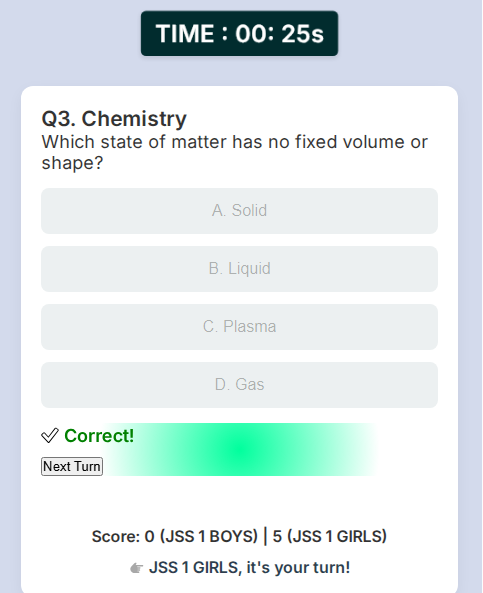Click the green Correct! feedback text
The width and height of the screenshot is (483, 593).
(x=99, y=436)
